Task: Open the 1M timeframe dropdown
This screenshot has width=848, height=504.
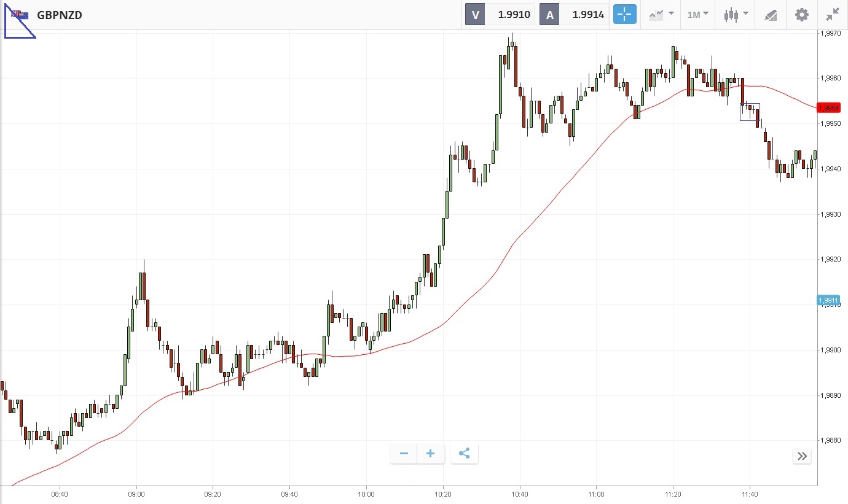Action: pos(697,15)
